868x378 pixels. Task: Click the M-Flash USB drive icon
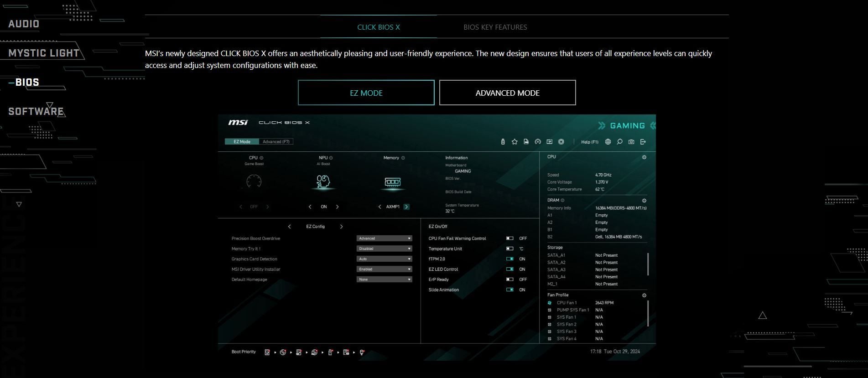(503, 142)
